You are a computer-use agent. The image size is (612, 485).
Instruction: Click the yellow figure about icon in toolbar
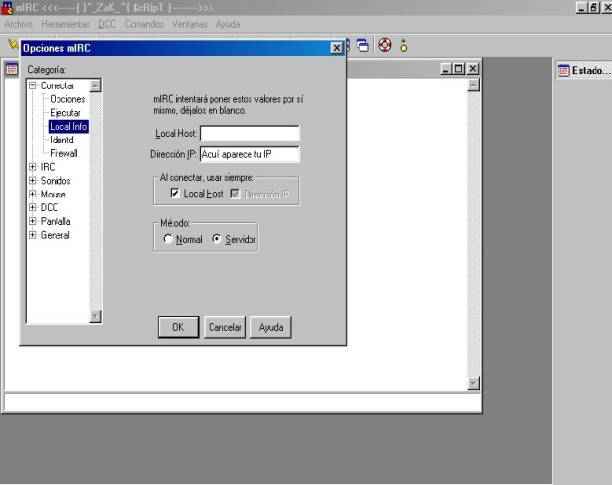[x=404, y=46]
